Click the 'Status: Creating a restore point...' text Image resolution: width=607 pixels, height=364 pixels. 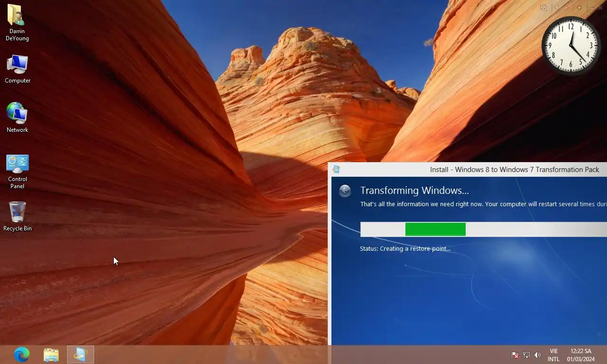[x=405, y=248]
